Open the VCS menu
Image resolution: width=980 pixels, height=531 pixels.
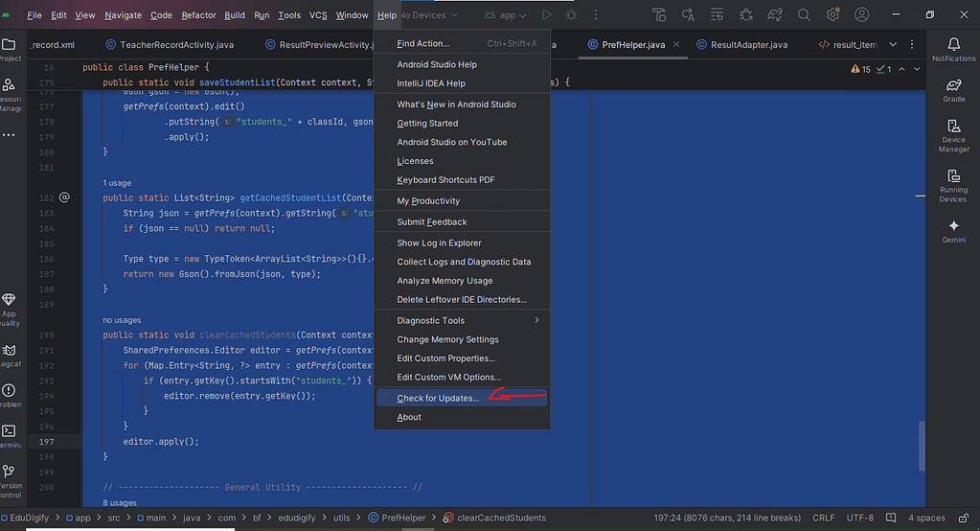point(318,15)
